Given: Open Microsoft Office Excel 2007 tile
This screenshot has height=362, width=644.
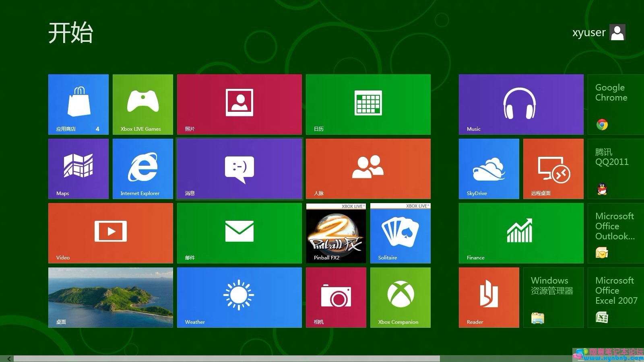Looking at the screenshot, I should [x=616, y=298].
